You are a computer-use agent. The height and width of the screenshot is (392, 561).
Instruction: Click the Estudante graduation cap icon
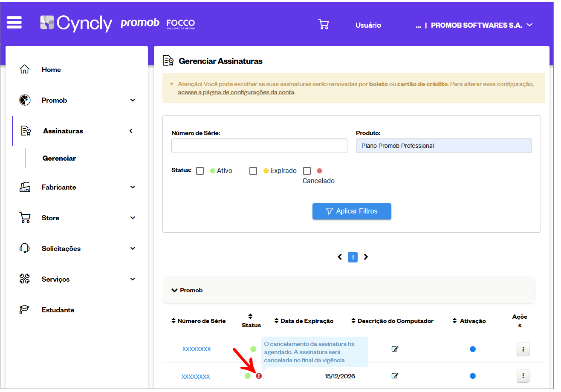[x=25, y=310]
